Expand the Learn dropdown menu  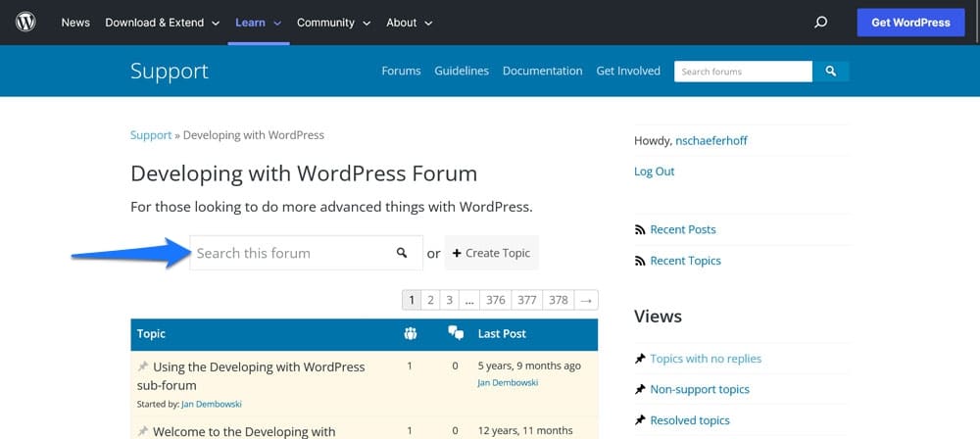(258, 23)
